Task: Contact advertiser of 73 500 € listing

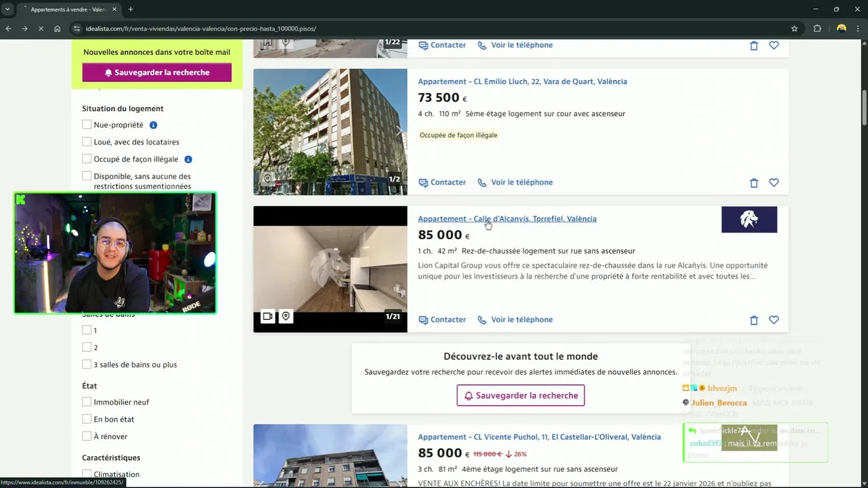Action: pos(442,182)
